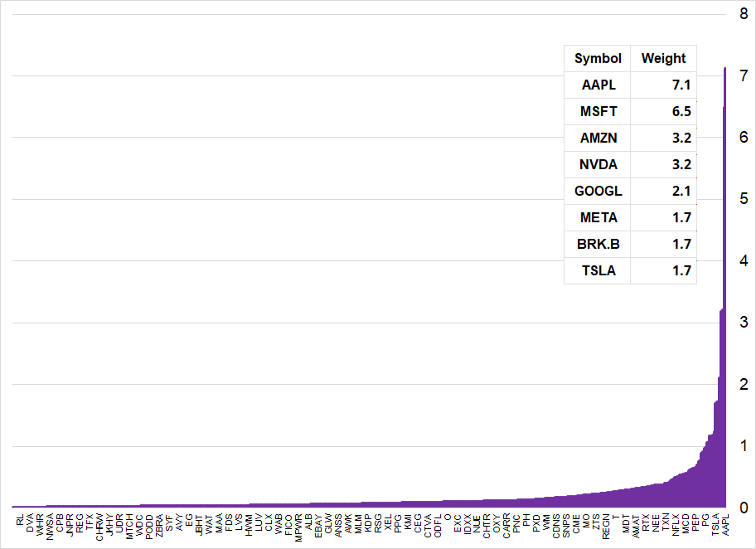The image size is (756, 549).
Task: Click the KDP ticker on the x-axis
Action: 368,523
